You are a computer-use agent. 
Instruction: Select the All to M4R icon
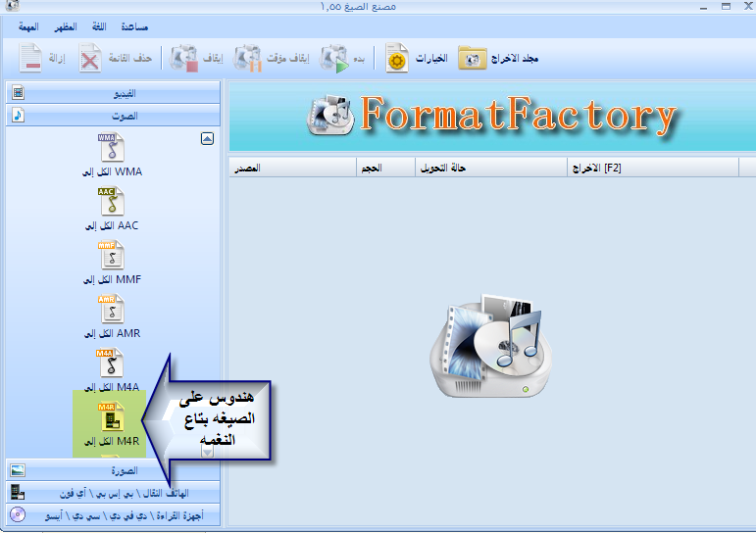112,417
